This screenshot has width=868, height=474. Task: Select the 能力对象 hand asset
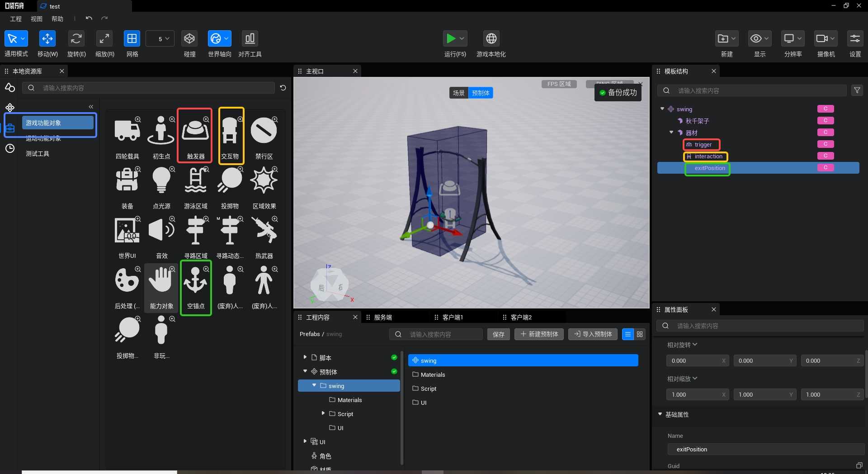[161, 288]
